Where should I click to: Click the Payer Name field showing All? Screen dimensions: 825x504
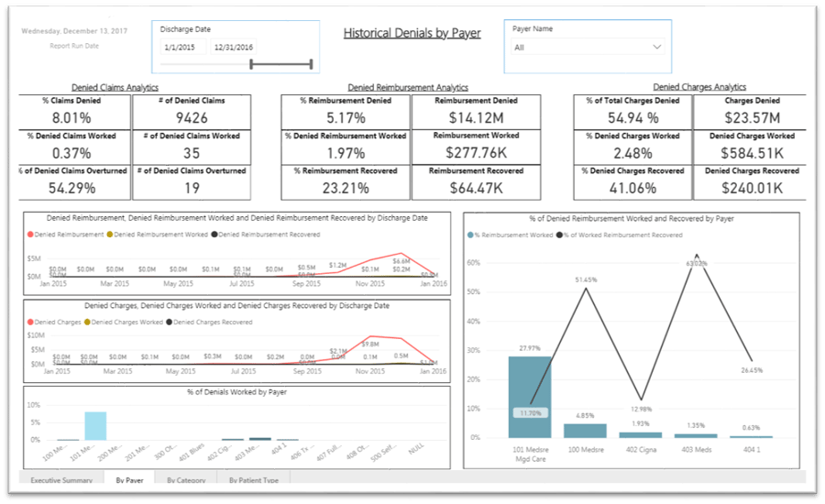coord(577,47)
